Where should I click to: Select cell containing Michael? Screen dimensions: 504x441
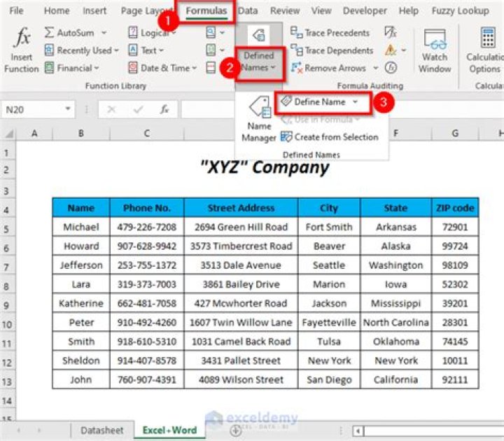click(x=82, y=227)
